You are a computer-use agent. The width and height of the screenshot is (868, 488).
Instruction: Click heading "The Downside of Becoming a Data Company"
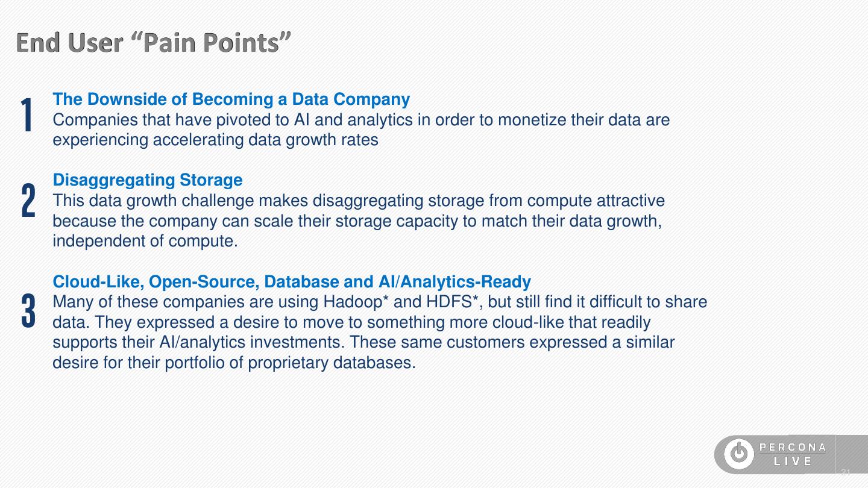point(231,99)
